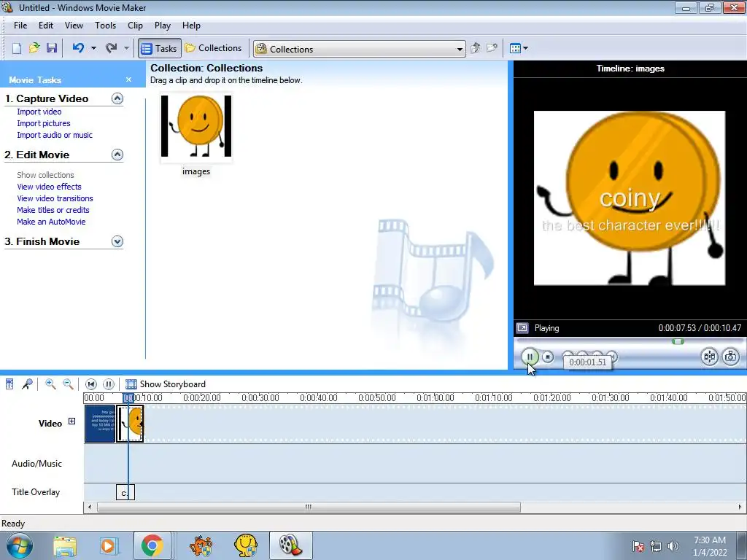Open Windows Start menu
The image size is (747, 560).
coord(19,545)
